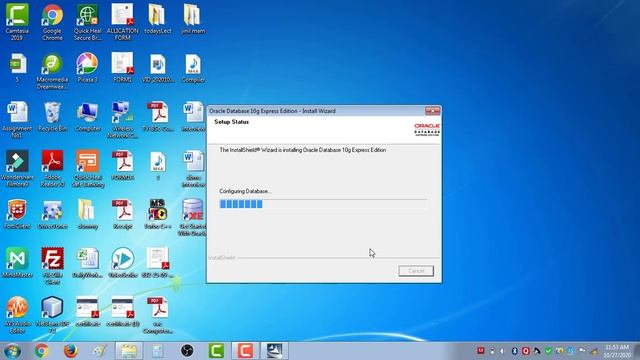
Task: Select the FileZilla Client shortcut
Action: point(52,266)
